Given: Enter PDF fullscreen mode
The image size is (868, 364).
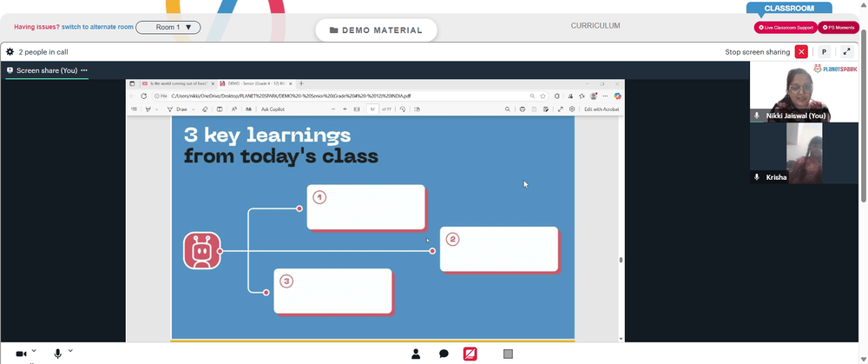Looking at the screenshot, I should tap(560, 109).
